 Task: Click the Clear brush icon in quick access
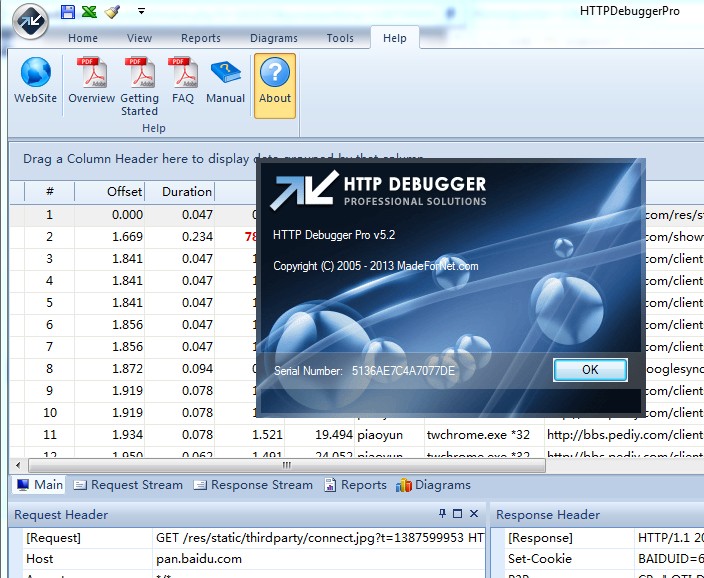pyautogui.click(x=112, y=12)
